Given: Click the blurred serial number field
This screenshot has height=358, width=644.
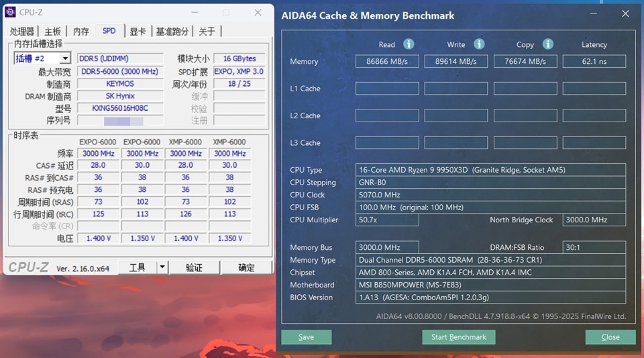Looking at the screenshot, I should coord(120,121).
